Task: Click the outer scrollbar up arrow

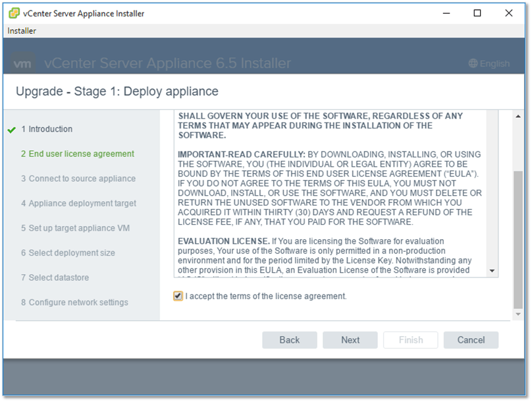Action: [x=518, y=117]
